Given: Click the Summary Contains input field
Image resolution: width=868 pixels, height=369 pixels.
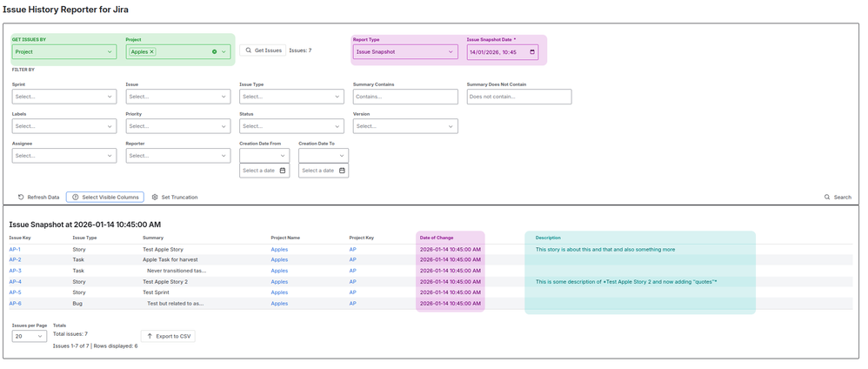Looking at the screenshot, I should pyautogui.click(x=405, y=97).
